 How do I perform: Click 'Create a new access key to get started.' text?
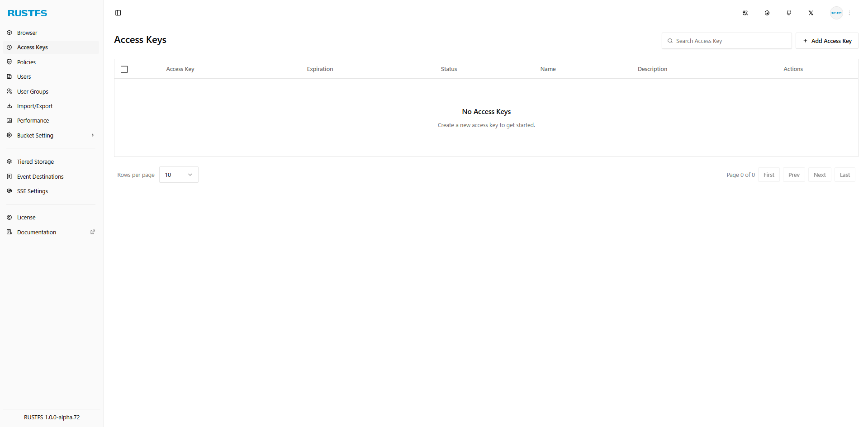[486, 125]
